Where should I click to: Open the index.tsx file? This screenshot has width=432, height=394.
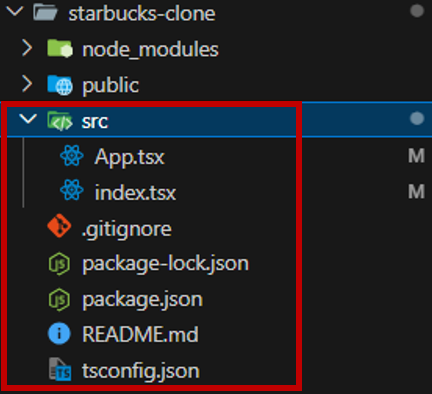pos(135,192)
